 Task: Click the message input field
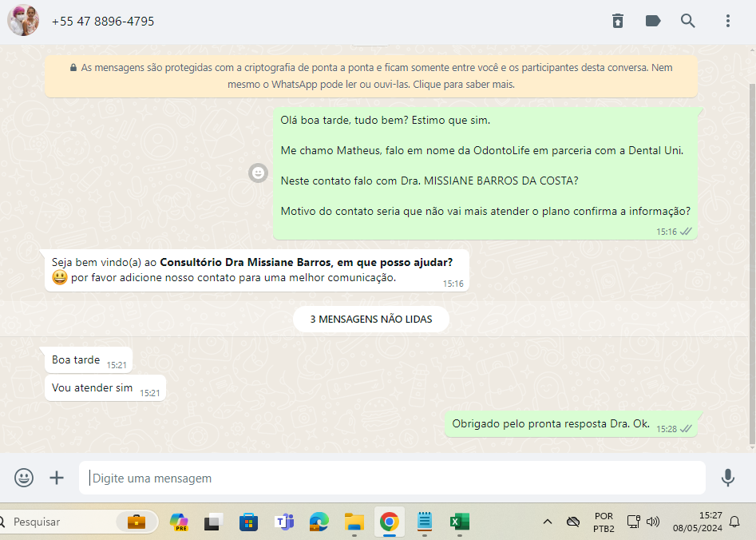(x=391, y=478)
